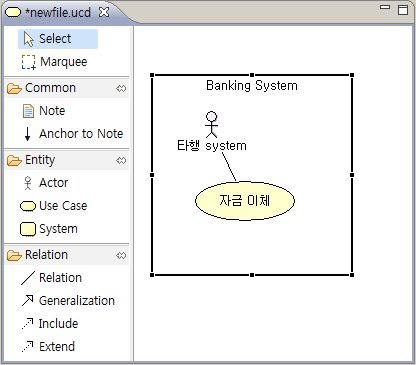Click the right-middle handle of Banking System
The image size is (416, 365).
[x=352, y=175]
